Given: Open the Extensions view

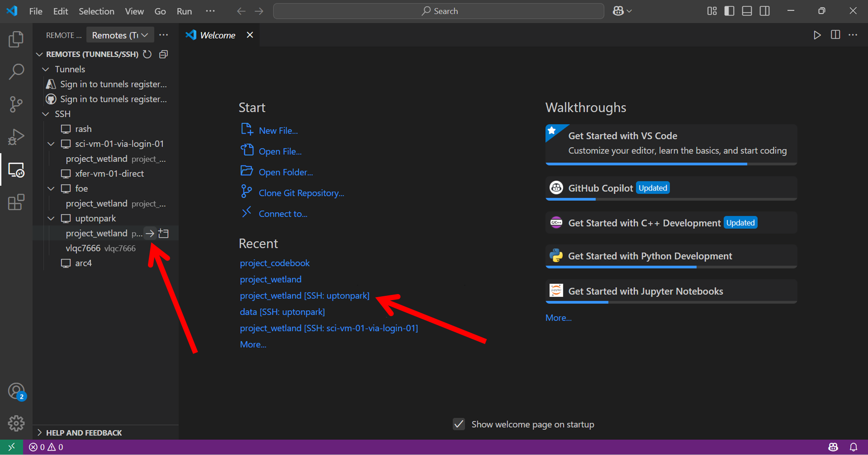Looking at the screenshot, I should pyautogui.click(x=16, y=202).
